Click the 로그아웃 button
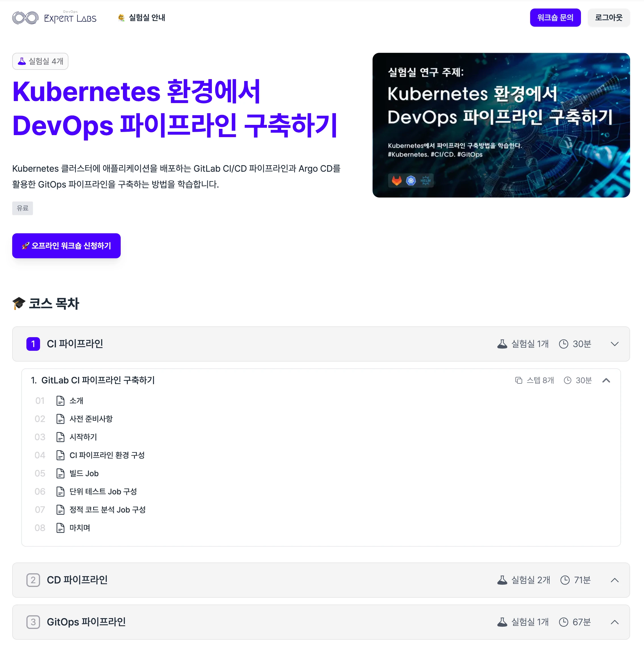This screenshot has width=644, height=659. click(609, 18)
